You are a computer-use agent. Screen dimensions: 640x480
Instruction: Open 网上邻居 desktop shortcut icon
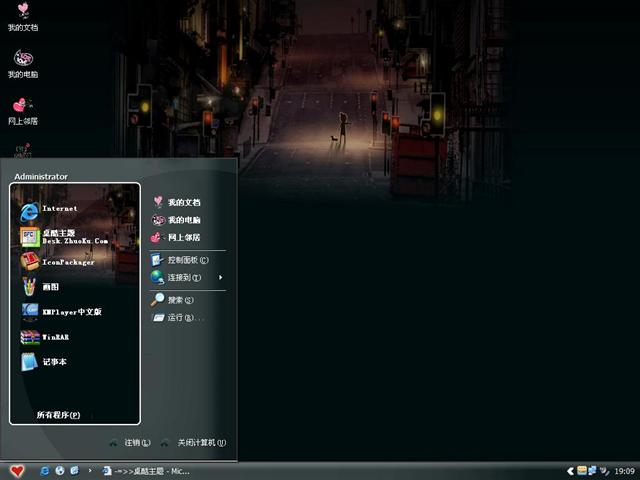pyautogui.click(x=22, y=105)
